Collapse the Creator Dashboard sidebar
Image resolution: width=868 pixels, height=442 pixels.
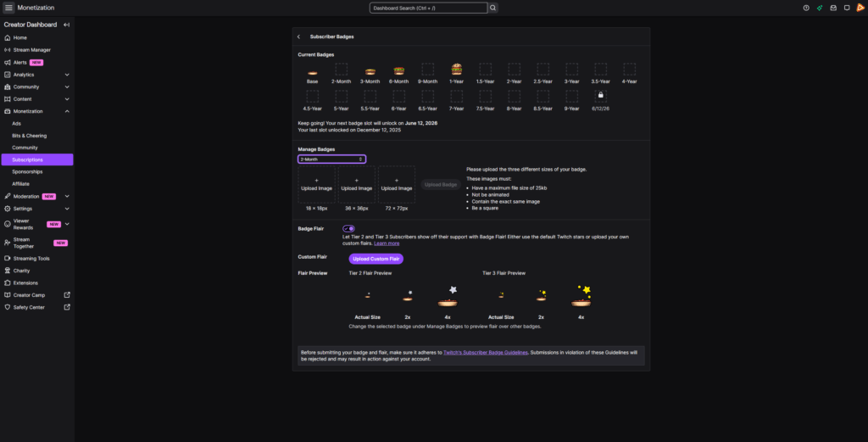coord(66,25)
